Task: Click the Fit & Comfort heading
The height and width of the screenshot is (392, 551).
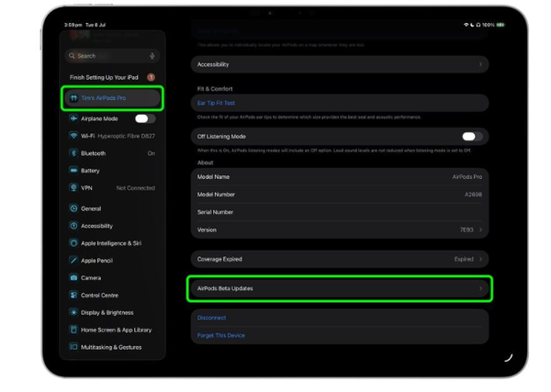Action: pos(215,89)
